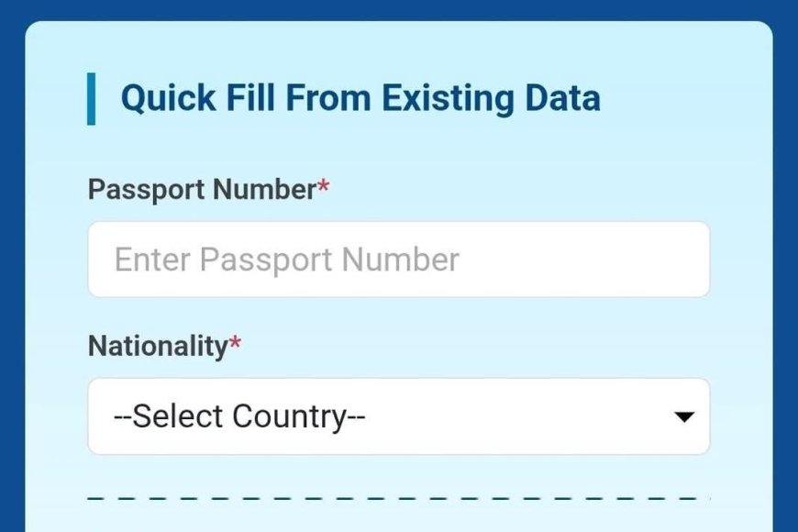Click empty card area below the dashed line
Image resolution: width=798 pixels, height=532 pixels.
point(398,518)
